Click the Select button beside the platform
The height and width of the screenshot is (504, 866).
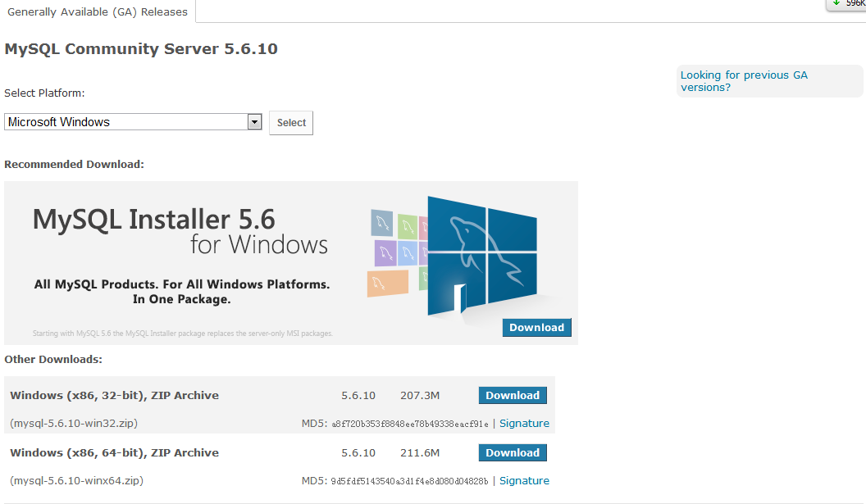[291, 123]
